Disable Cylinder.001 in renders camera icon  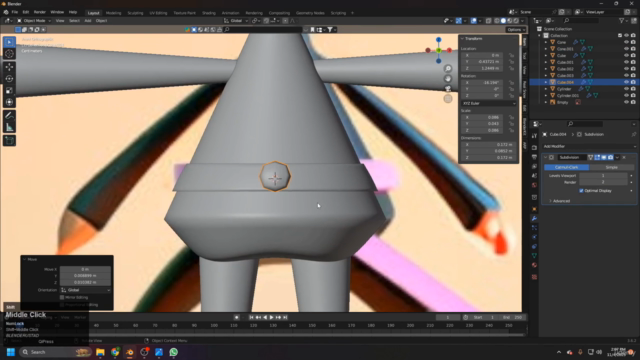(x=633, y=96)
